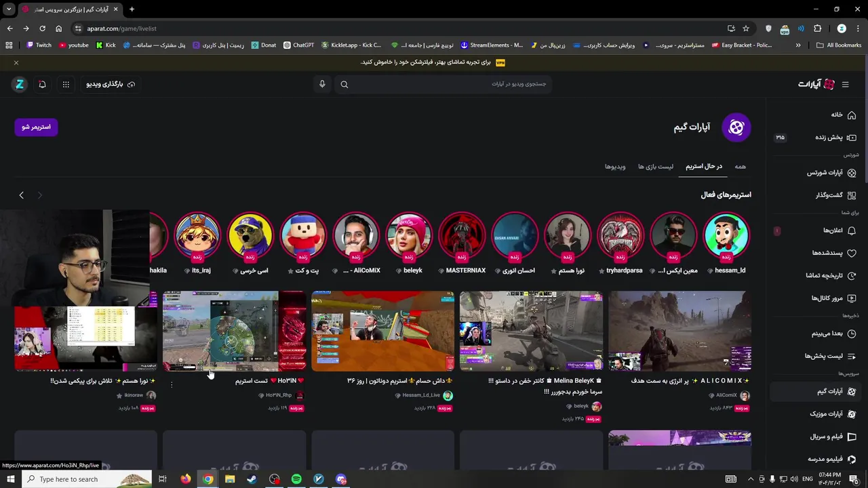
Task: Open تاریخچه تماشا watch history in sidebar
Action: click(x=831, y=275)
